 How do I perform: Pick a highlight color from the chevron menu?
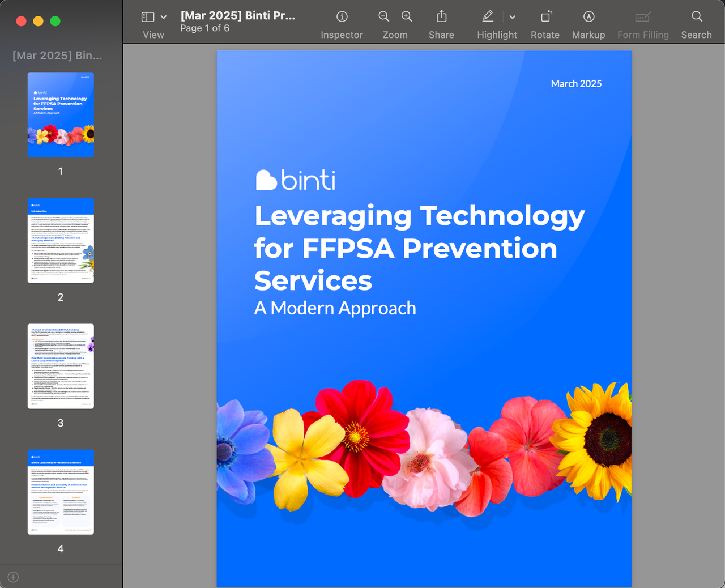point(513,16)
